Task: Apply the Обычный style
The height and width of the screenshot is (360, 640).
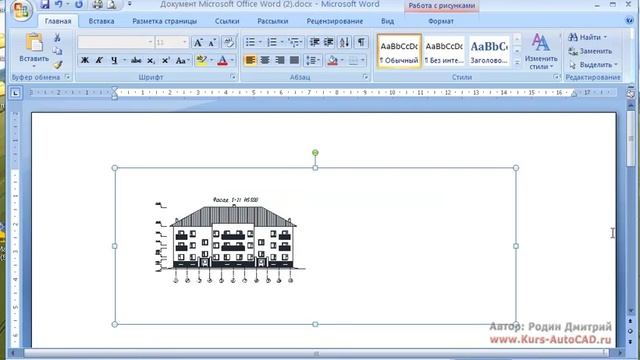Action: (399, 51)
